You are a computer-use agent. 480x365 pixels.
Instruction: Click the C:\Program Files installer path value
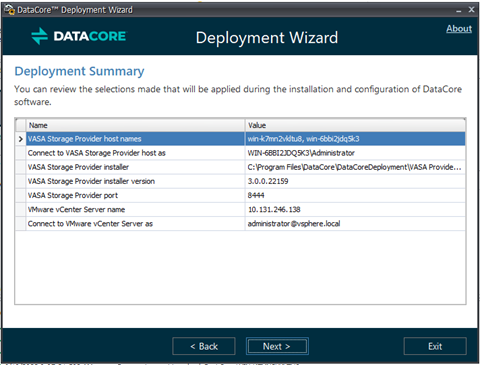click(x=354, y=167)
